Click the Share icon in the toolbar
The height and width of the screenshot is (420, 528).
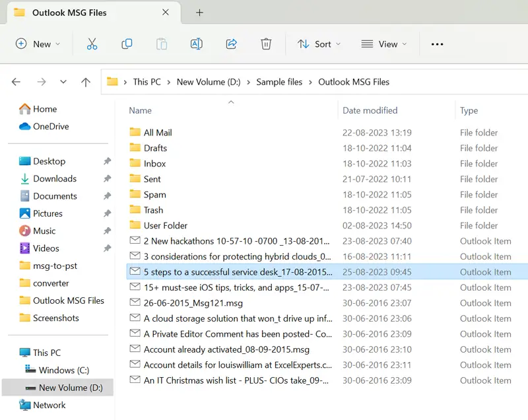click(x=232, y=44)
